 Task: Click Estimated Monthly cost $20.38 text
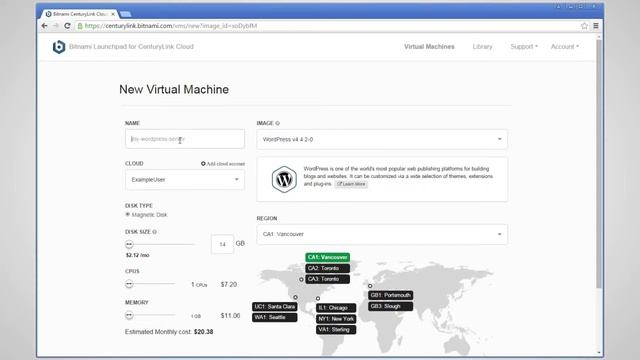click(169, 332)
